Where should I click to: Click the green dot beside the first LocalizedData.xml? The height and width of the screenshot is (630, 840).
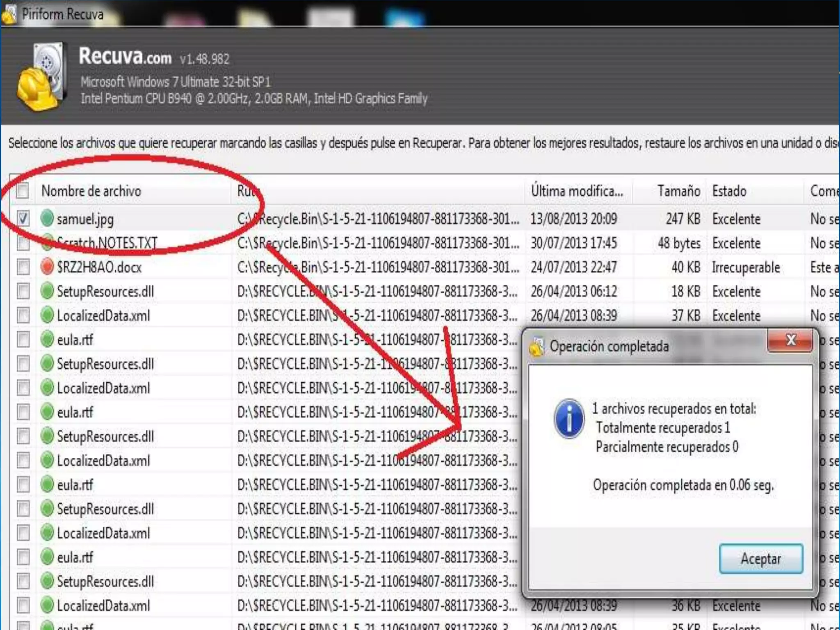click(x=48, y=315)
